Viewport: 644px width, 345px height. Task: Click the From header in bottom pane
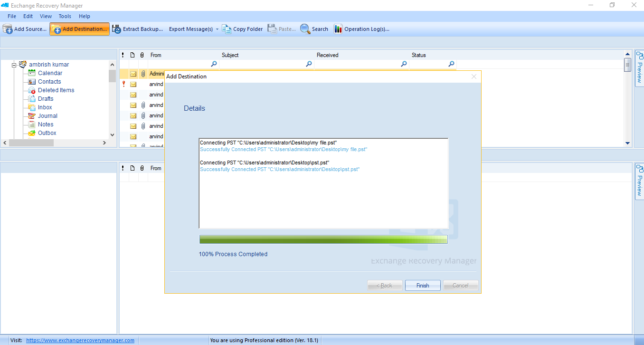click(156, 168)
